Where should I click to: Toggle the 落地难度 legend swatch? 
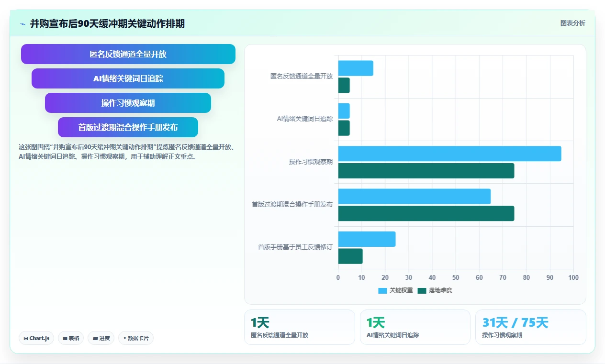[x=422, y=290]
